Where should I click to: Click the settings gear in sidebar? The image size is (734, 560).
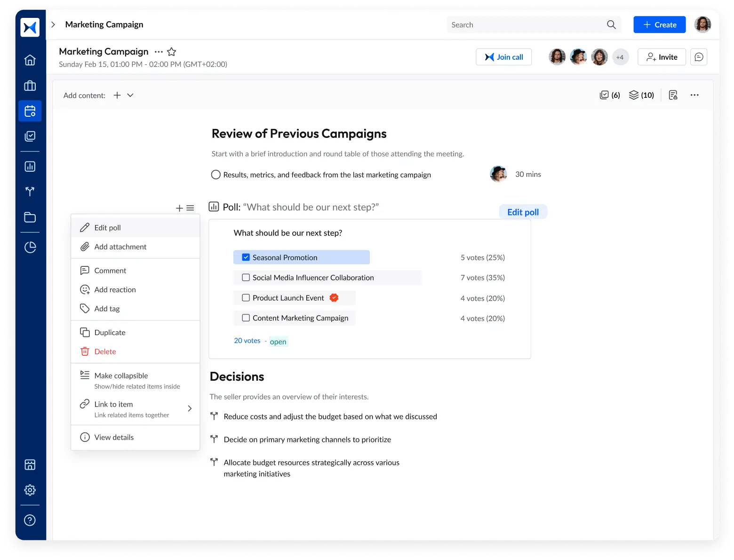[30, 490]
